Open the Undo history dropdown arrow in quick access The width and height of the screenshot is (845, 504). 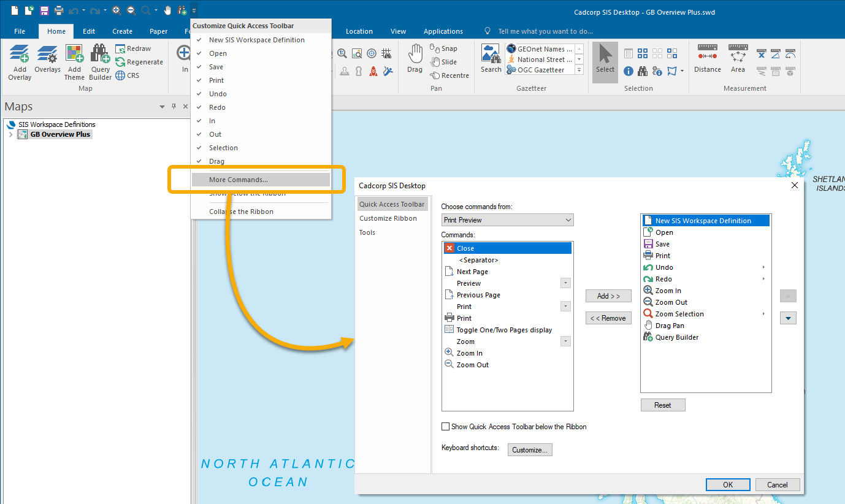(x=84, y=10)
